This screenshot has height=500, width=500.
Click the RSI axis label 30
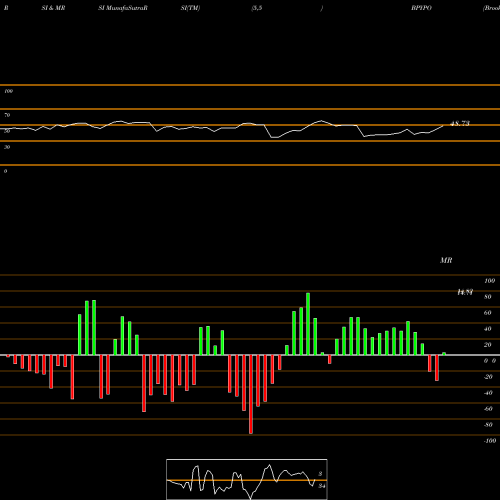tap(7, 147)
